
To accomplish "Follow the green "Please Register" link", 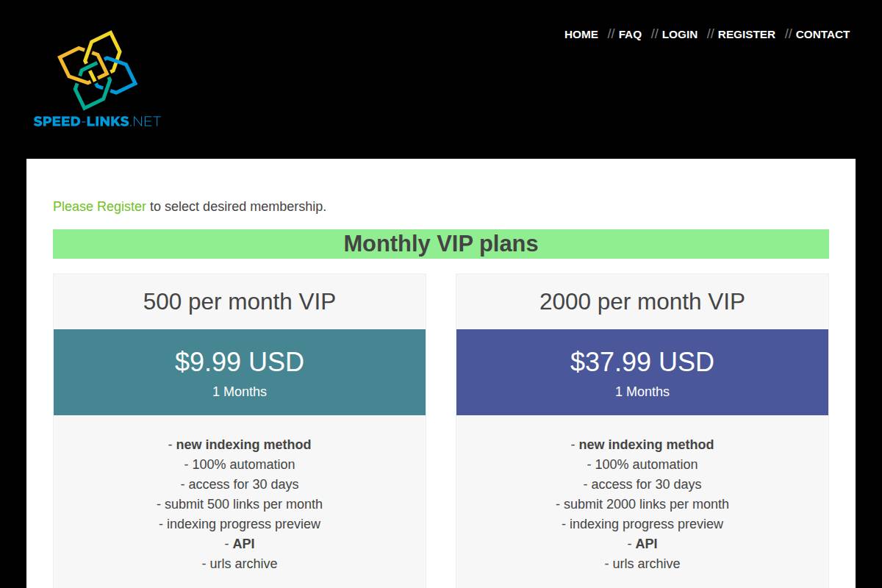I will coord(99,207).
